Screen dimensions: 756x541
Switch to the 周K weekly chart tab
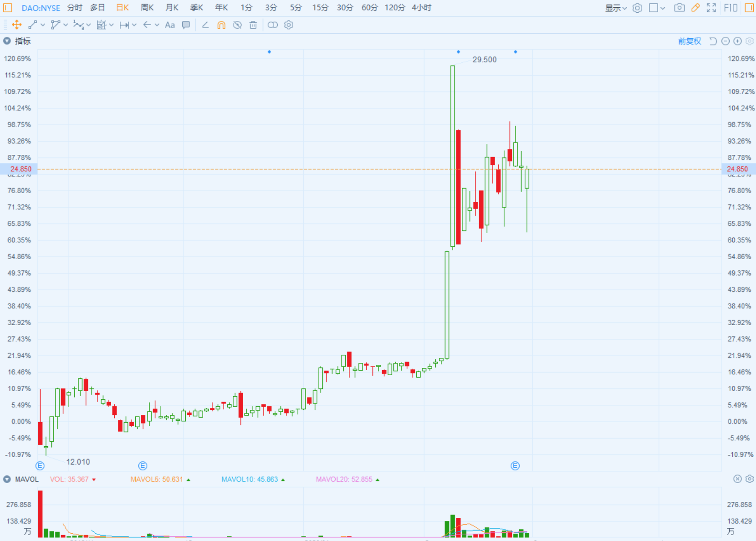[147, 8]
